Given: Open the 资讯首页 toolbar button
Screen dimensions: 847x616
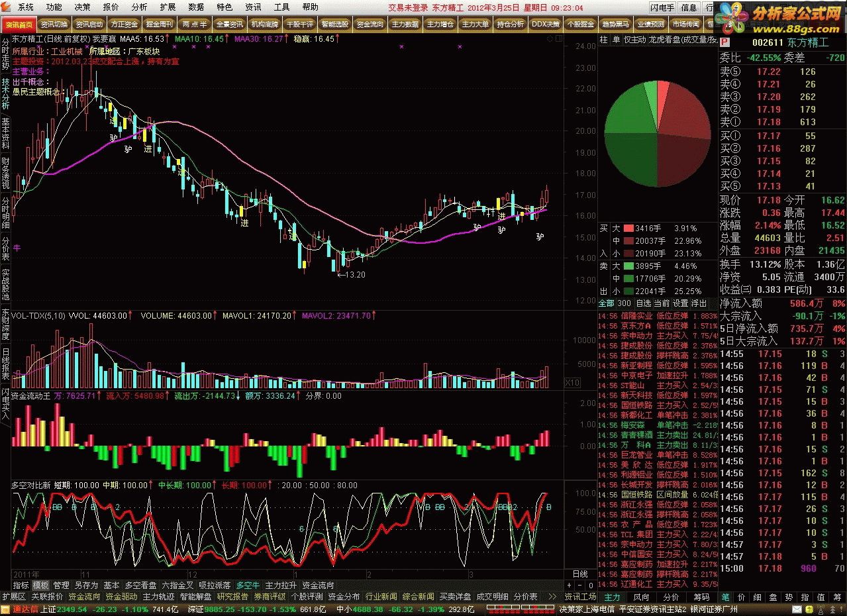Looking at the screenshot, I should point(18,24).
